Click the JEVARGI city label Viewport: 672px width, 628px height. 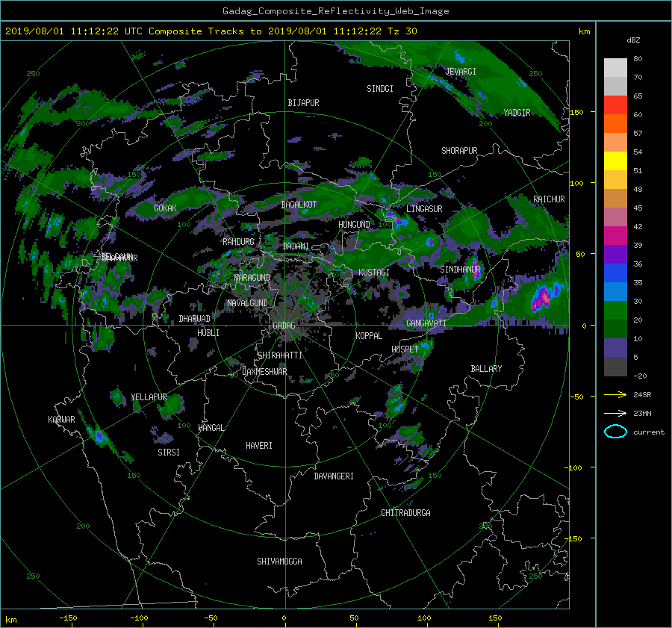point(461,72)
